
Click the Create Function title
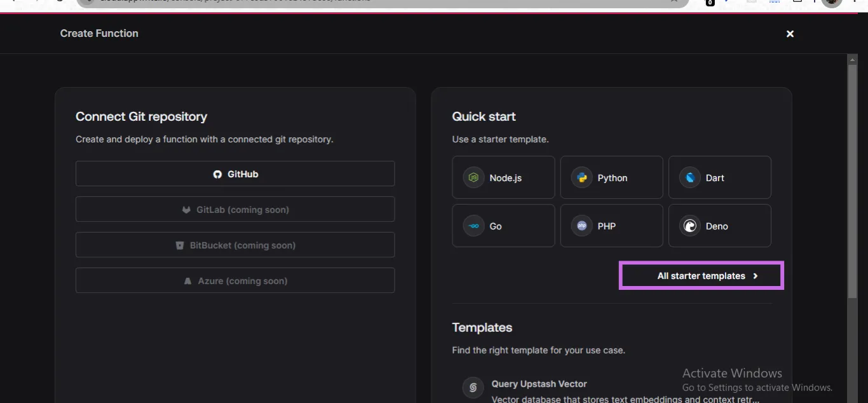tap(99, 33)
